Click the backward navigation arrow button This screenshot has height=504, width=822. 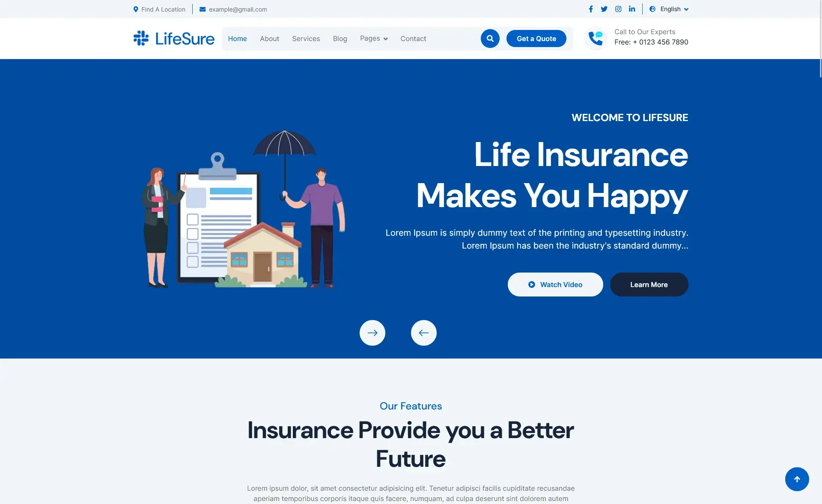(x=423, y=333)
